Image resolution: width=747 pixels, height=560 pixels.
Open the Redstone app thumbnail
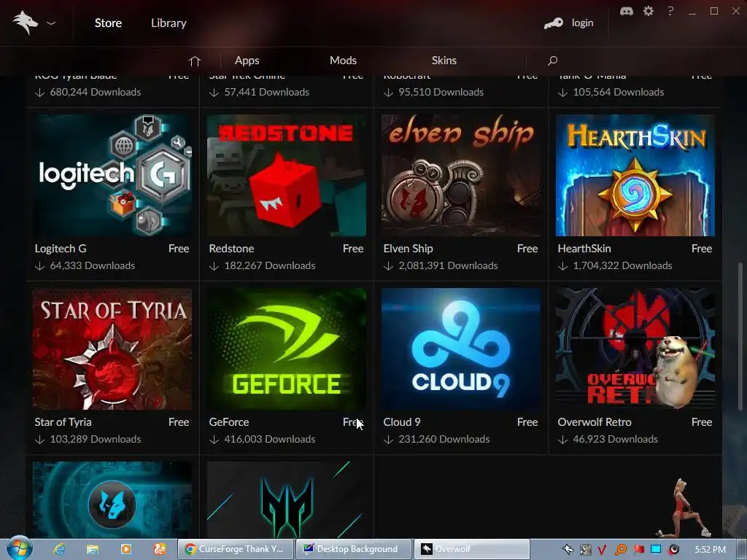(287, 175)
